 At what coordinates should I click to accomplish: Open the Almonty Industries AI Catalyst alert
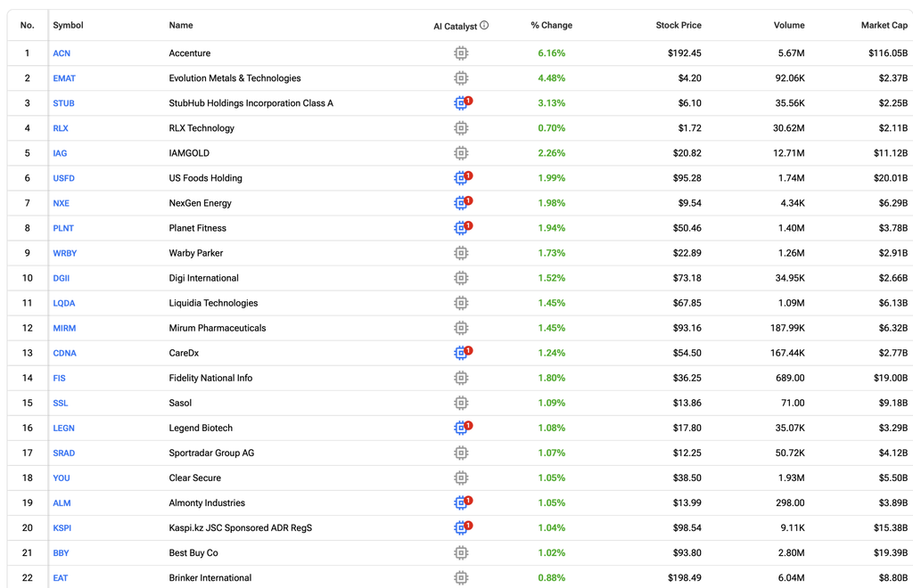point(463,502)
